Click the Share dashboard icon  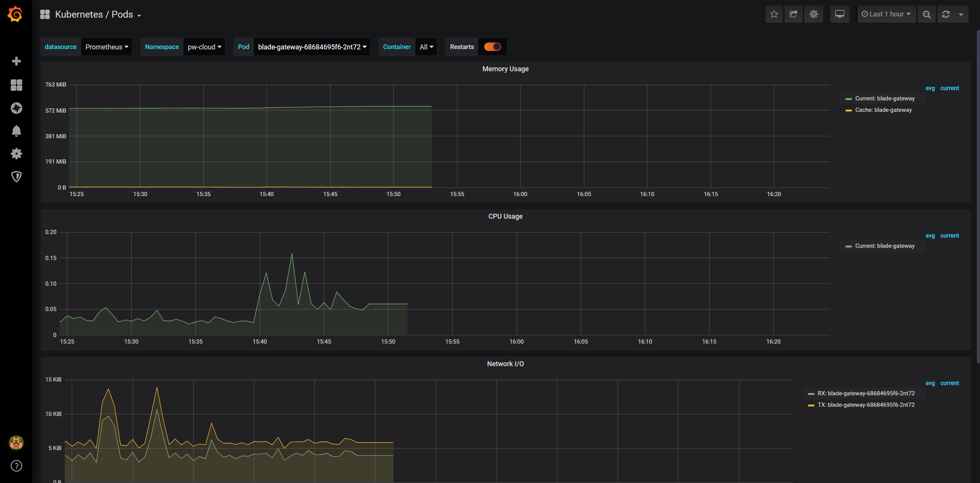(793, 14)
